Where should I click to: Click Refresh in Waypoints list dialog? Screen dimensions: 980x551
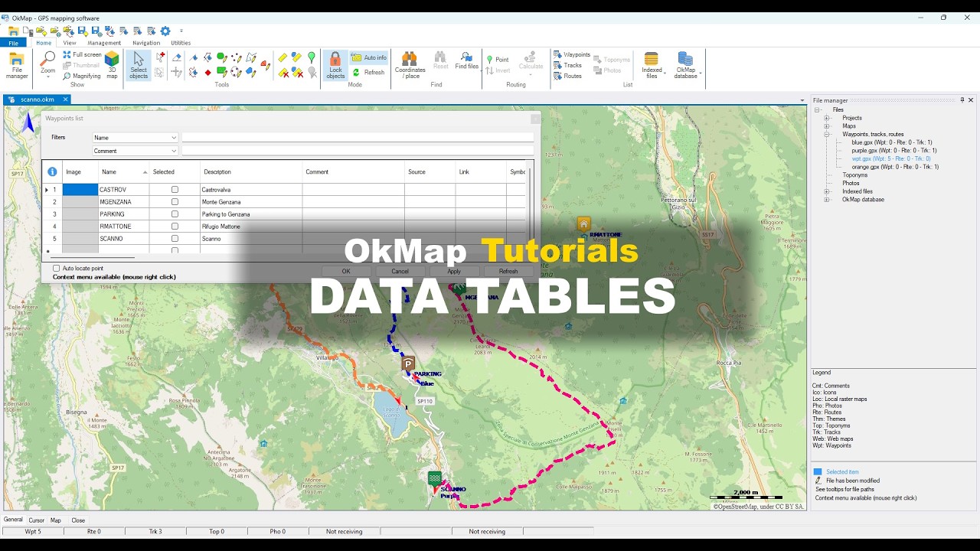pyautogui.click(x=508, y=272)
